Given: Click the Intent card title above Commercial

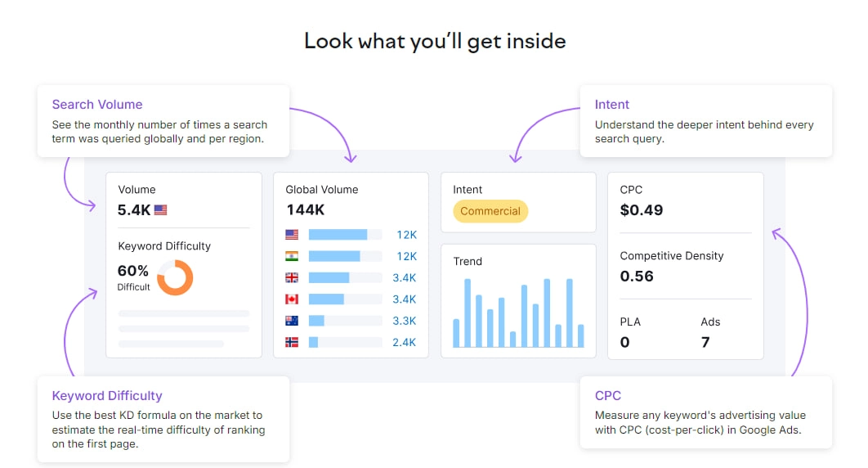Looking at the screenshot, I should (x=468, y=190).
